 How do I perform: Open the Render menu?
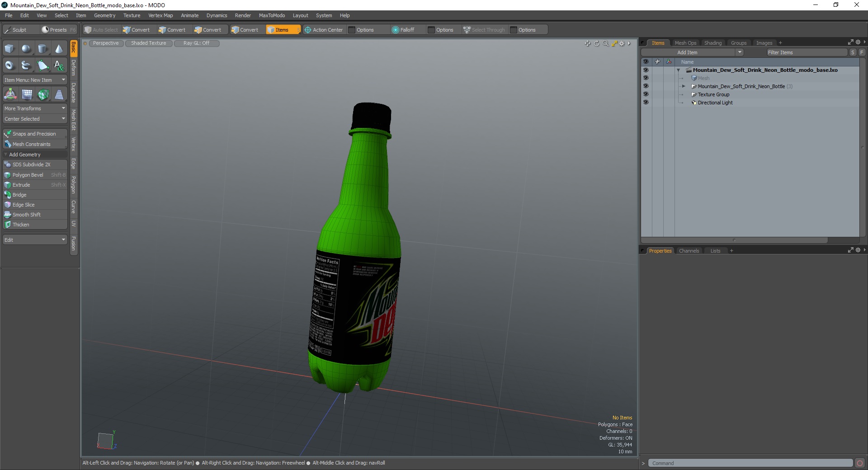[243, 15]
